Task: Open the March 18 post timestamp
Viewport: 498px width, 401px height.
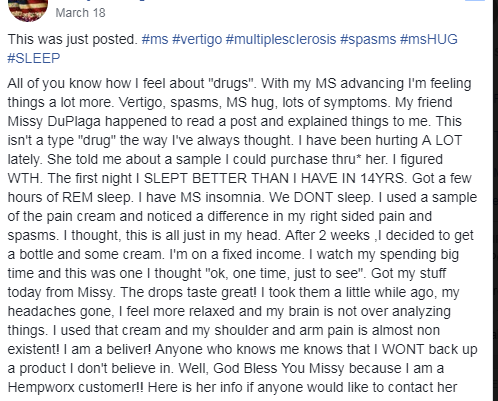Action: [80, 13]
